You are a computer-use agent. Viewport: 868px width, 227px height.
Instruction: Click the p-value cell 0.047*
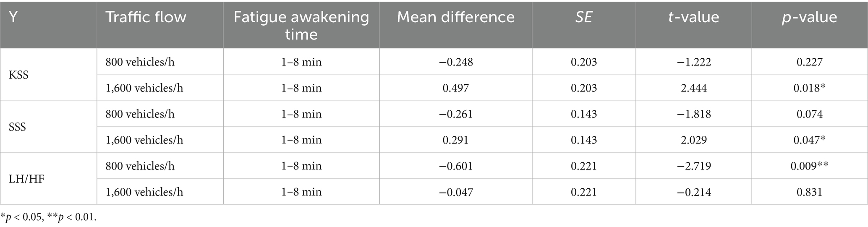point(809,141)
